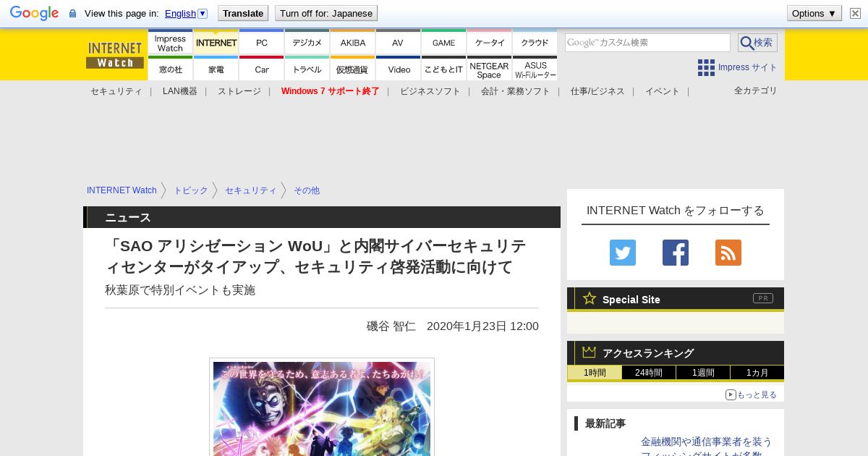The image size is (868, 456).
Task: Open the AKIBA nav tab
Action: click(352, 43)
